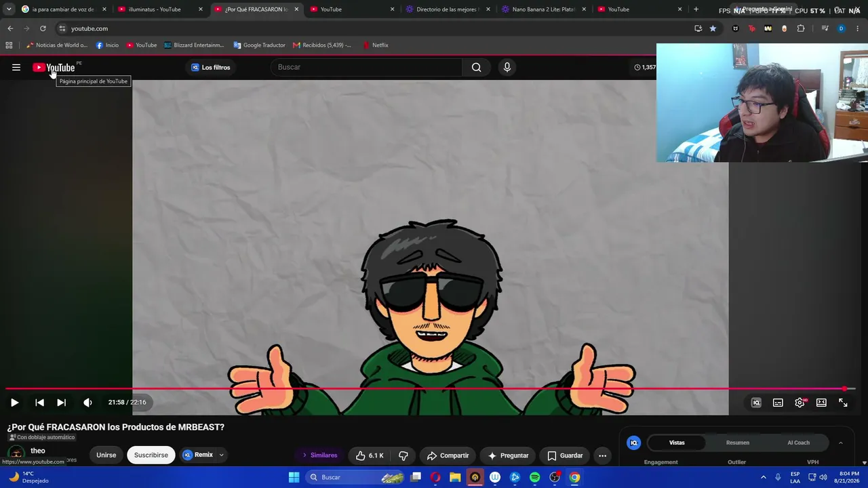
Task: Open the Windows Start menu
Action: coord(294,477)
